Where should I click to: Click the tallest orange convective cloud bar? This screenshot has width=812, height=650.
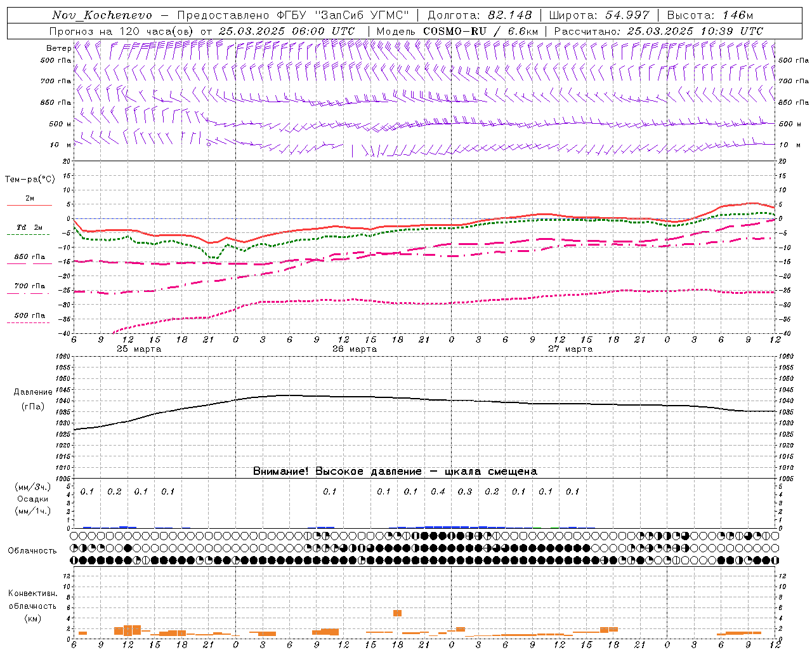tap(397, 613)
